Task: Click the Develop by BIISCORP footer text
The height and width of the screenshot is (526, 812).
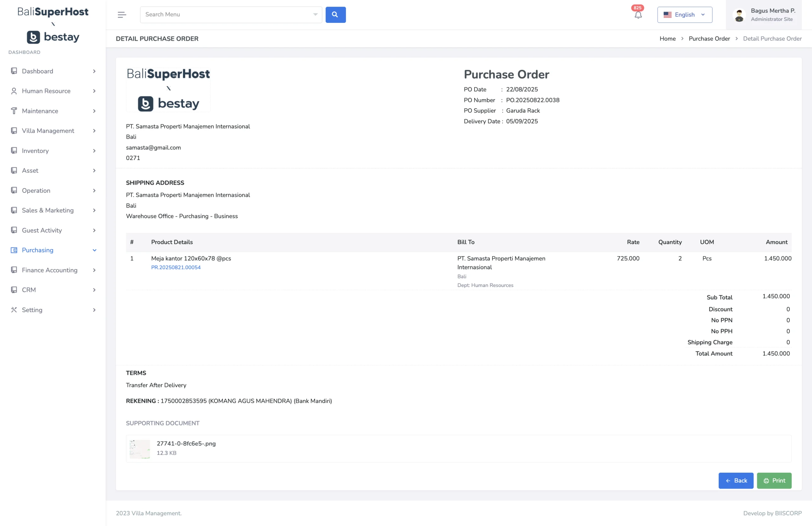Action: 772,513
